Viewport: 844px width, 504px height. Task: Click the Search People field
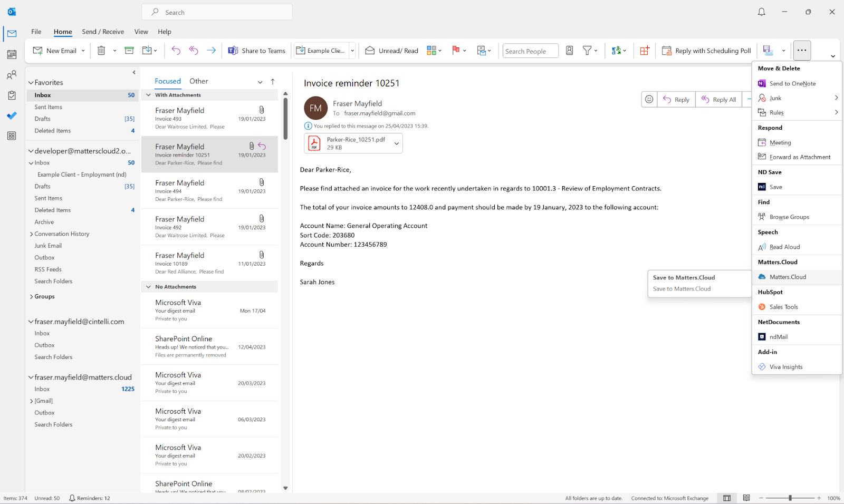[531, 51]
